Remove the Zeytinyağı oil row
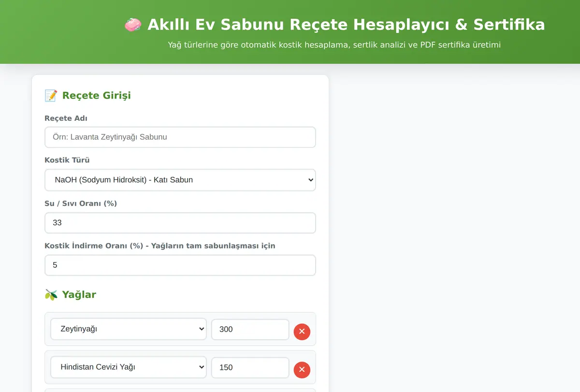This screenshot has height=392, width=580. click(302, 332)
